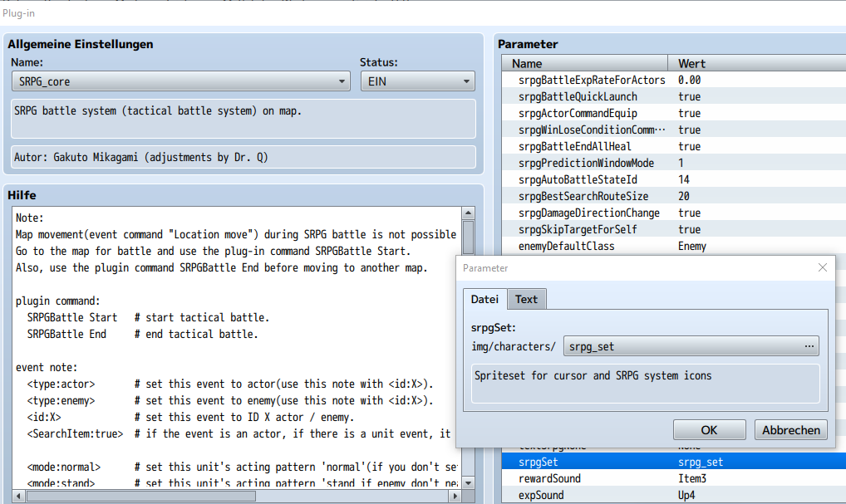Click the Hilfe horizontal scrollbar thumb

click(x=140, y=496)
